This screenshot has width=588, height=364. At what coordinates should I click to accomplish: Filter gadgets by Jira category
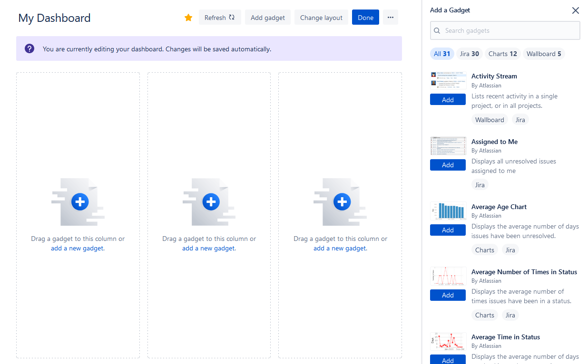(x=469, y=54)
